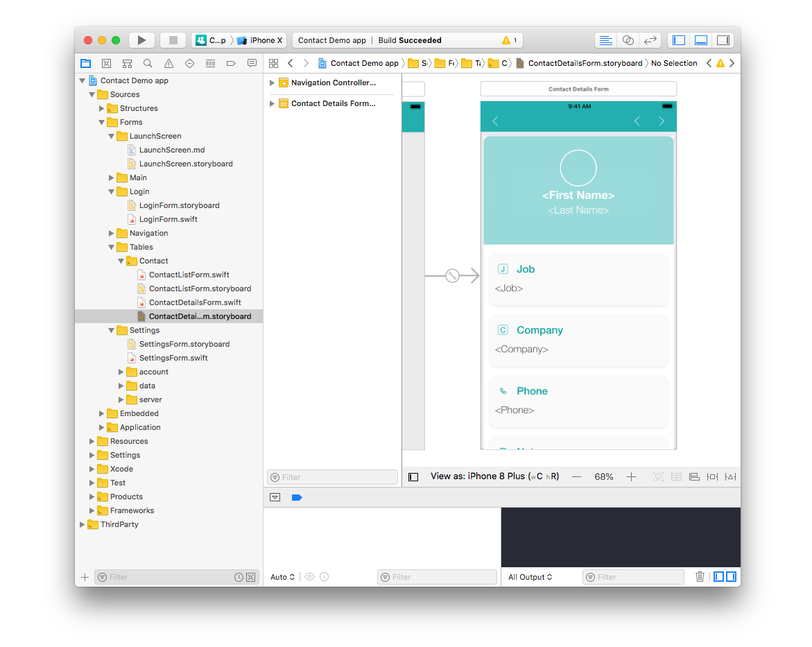This screenshot has height=647, width=812.
Task: Open the Auto variables scope dropdown
Action: click(x=283, y=577)
